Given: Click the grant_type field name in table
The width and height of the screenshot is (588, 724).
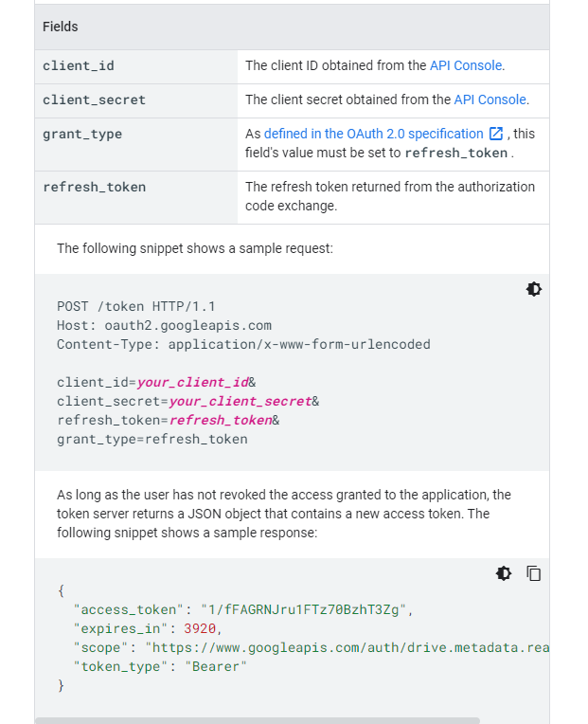Looking at the screenshot, I should point(82,135).
